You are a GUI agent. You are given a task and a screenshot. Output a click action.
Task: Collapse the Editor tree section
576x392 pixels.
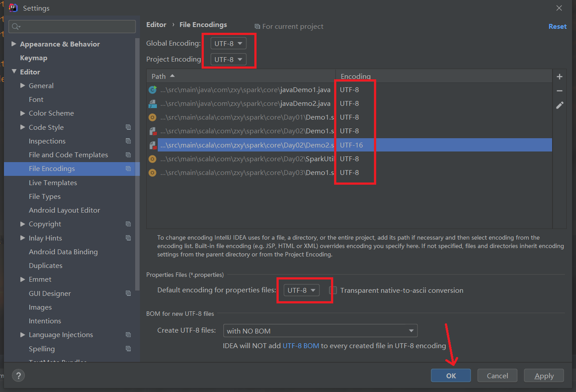point(14,71)
